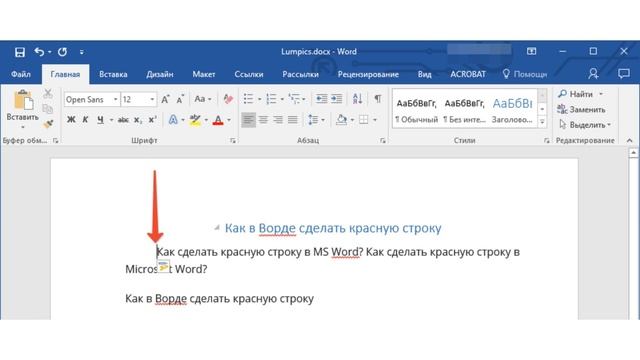Image resolution: width=640 pixels, height=360 pixels.
Task: Toggle paragraph marks ¶ display
Action: [x=378, y=99]
